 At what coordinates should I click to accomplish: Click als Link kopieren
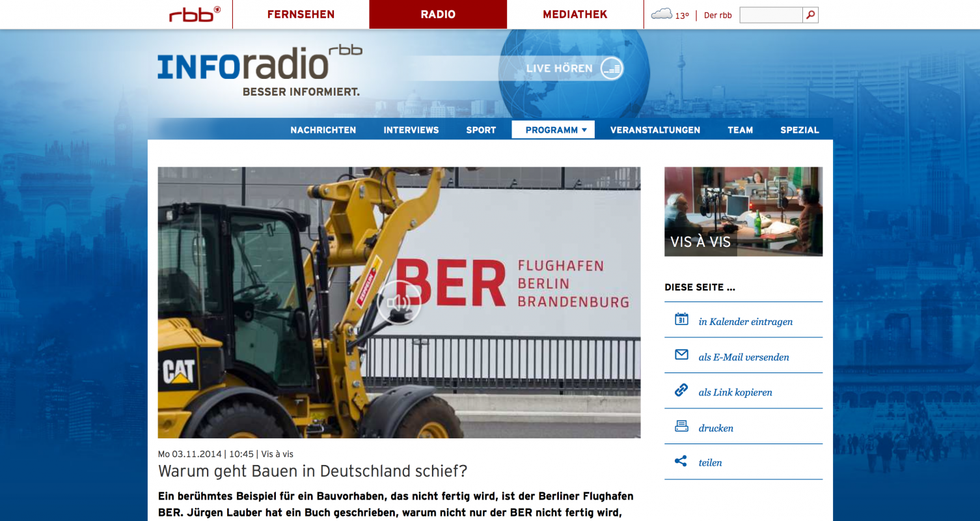click(735, 392)
